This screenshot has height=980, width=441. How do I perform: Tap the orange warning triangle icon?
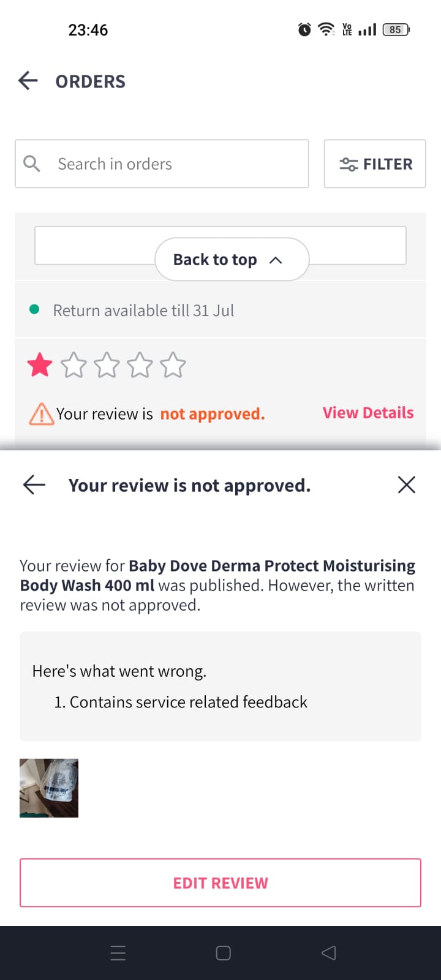click(41, 414)
